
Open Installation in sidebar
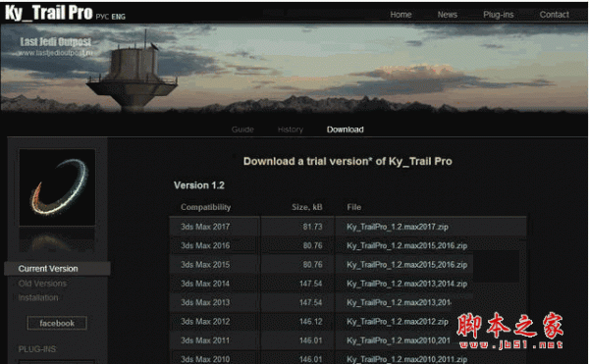pos(38,297)
